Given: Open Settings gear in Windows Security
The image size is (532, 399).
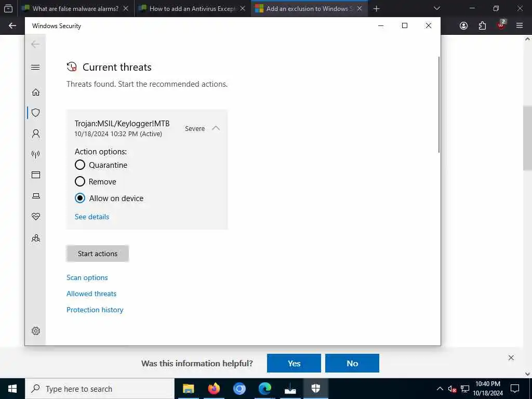Looking at the screenshot, I should pos(36,331).
